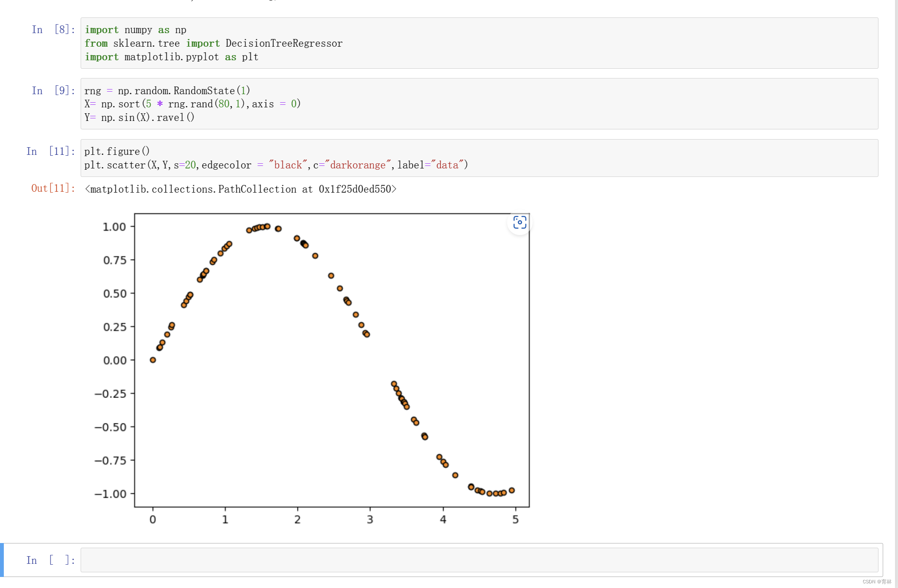Click the CSDN watermark text at bottom right
This screenshot has height=588, width=898.
[x=876, y=582]
